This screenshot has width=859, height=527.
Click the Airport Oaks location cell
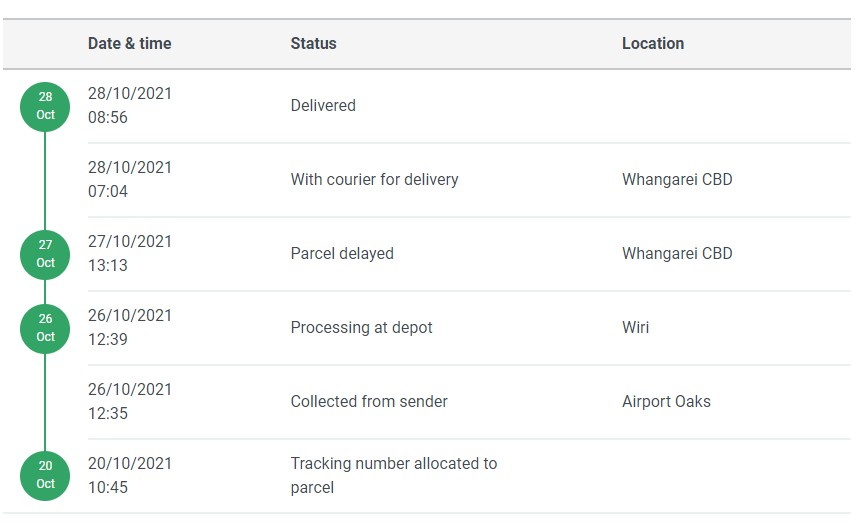coord(666,402)
